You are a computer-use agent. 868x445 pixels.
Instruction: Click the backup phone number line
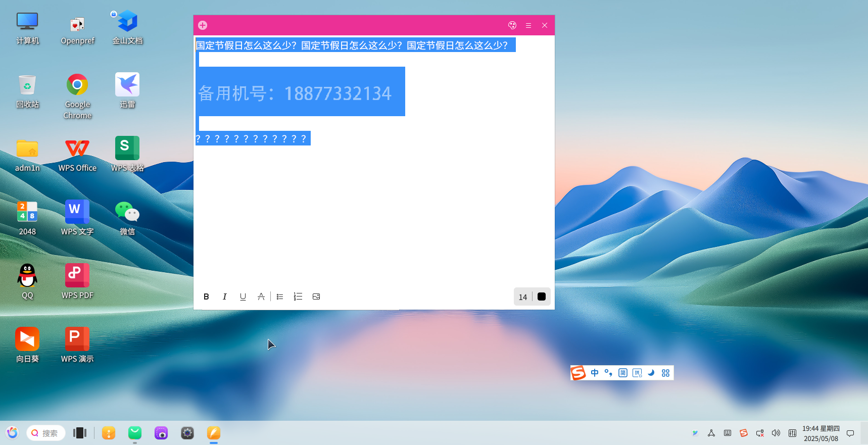(x=295, y=93)
